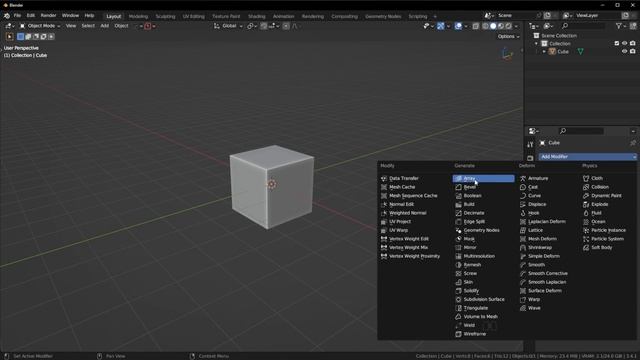Click the select box tool icon
The image size is (640, 360).
9,36
